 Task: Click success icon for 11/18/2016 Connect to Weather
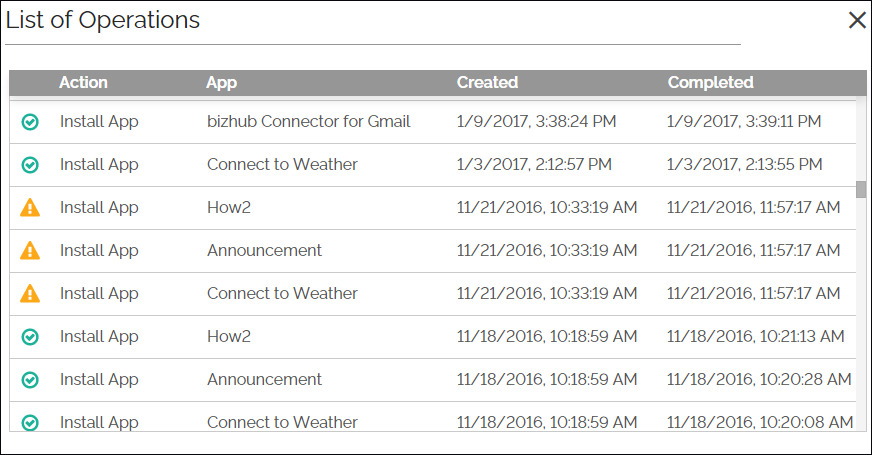click(30, 423)
